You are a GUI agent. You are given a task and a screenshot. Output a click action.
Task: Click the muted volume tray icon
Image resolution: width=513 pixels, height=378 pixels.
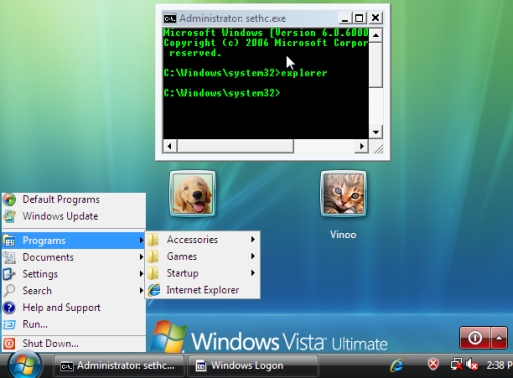click(472, 365)
